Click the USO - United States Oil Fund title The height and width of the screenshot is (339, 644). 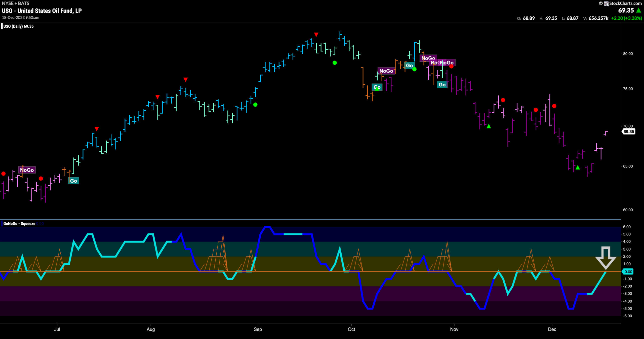point(42,11)
